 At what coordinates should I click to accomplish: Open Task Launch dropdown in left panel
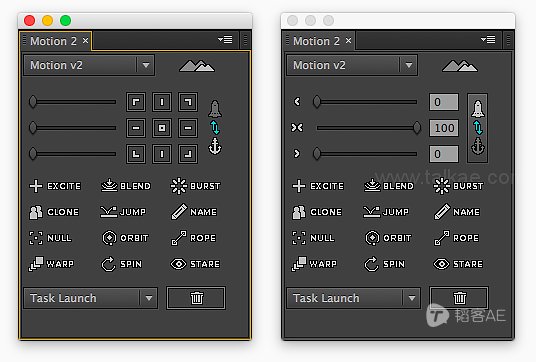pyautogui.click(x=90, y=298)
